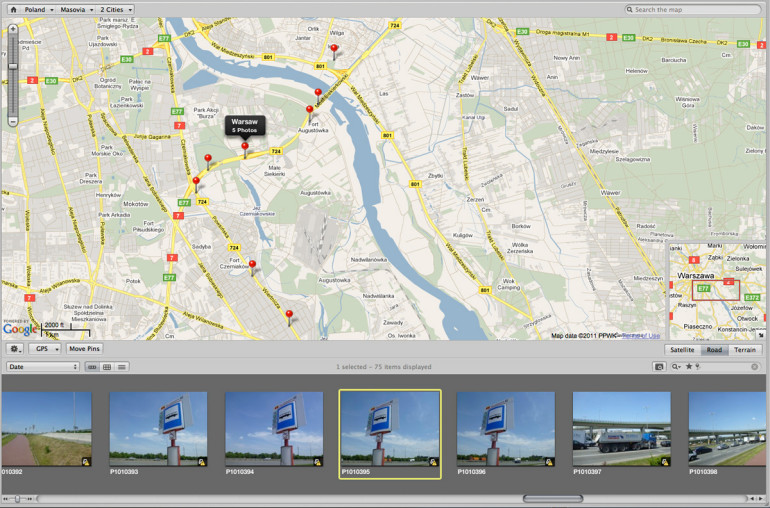Click the thumbnail size slider handle
This screenshot has width=770, height=508.
click(17, 499)
